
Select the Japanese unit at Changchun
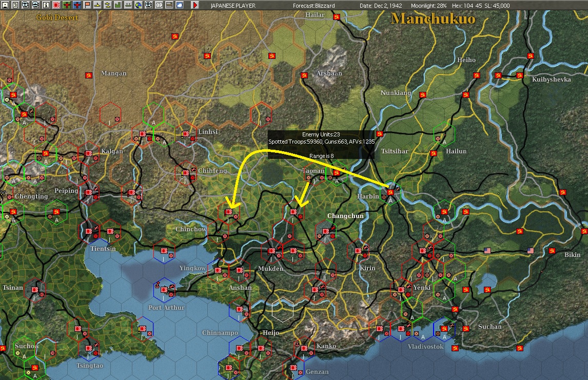326,231
